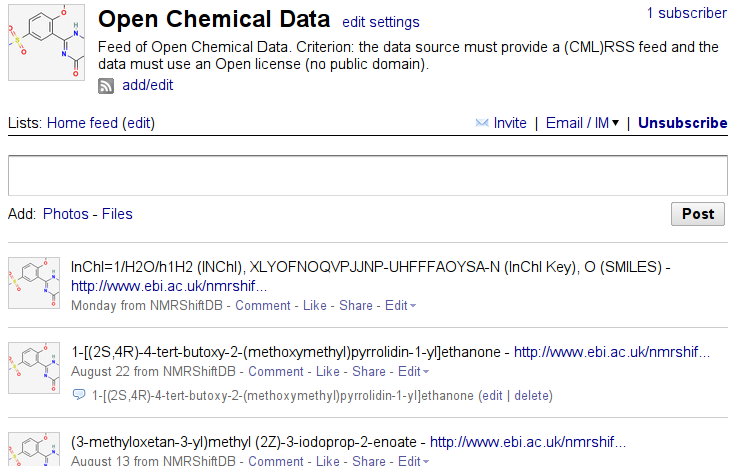Screen dimensions: 745x466
Task: Delete the comment on the August 22 post
Action: point(532,395)
